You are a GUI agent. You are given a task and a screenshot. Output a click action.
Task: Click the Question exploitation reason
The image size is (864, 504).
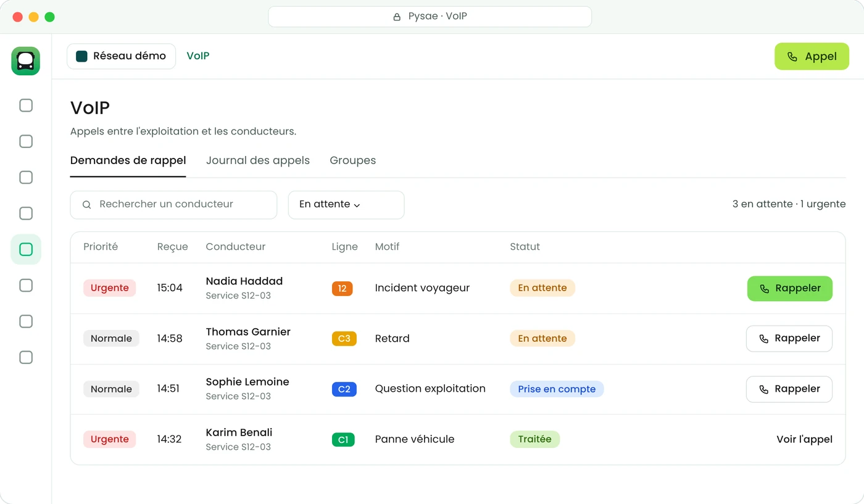tap(430, 389)
